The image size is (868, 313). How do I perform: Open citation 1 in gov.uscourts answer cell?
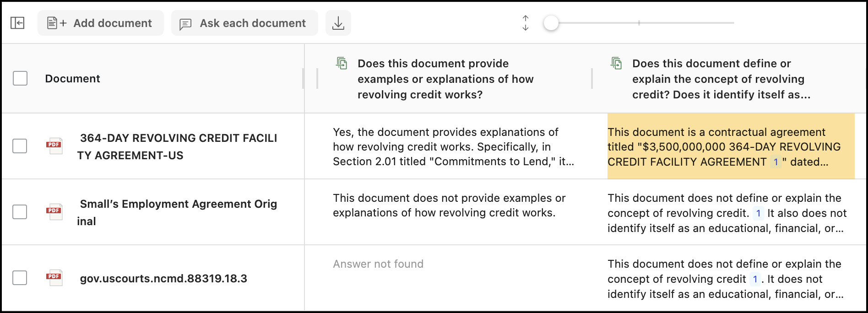(755, 279)
